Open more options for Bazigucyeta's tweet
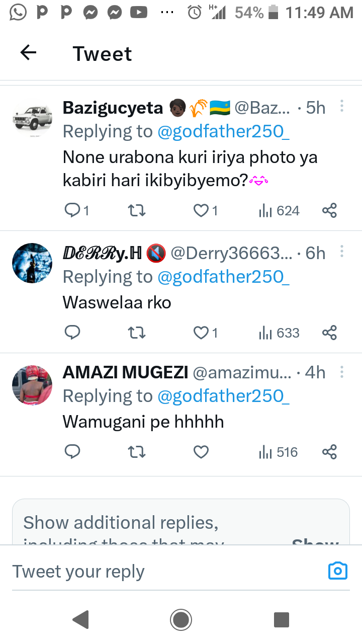Image resolution: width=362 pixels, height=644 pixels. 342,106
